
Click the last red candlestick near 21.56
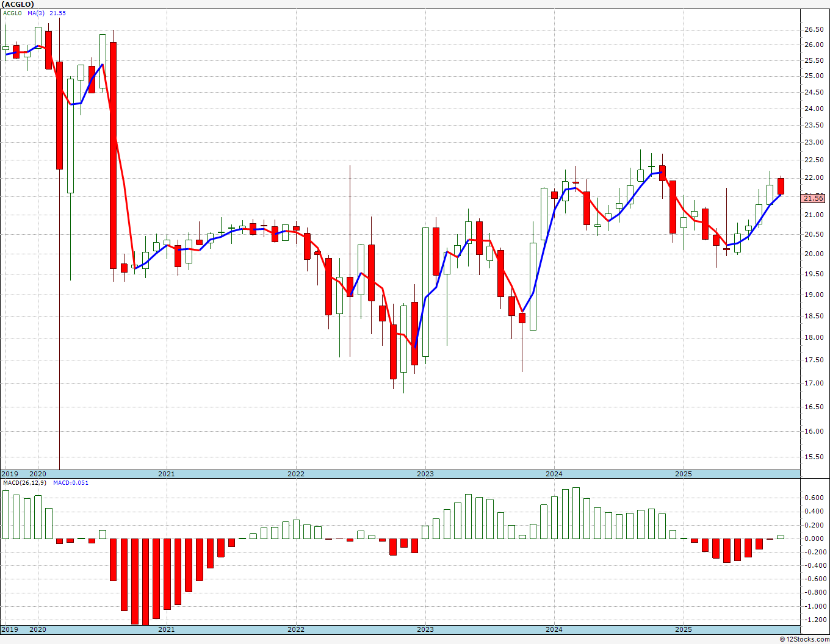point(781,186)
